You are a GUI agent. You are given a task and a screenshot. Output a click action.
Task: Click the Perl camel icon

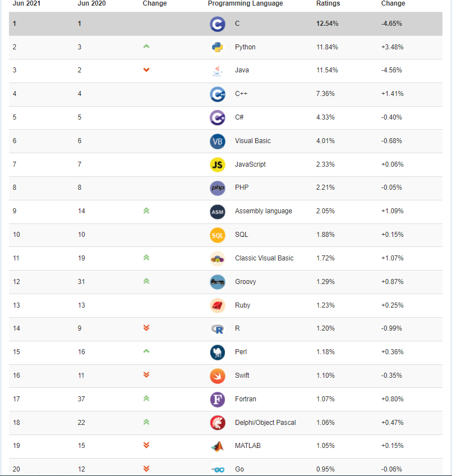[x=217, y=352]
